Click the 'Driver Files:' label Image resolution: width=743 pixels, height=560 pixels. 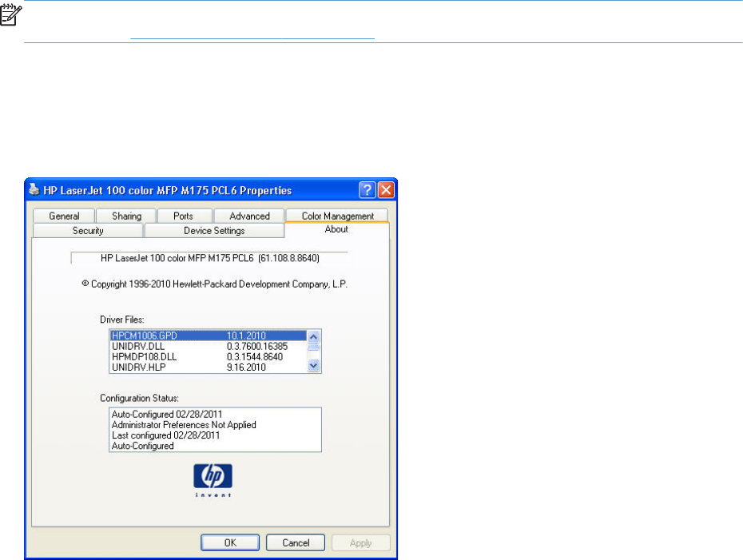[121, 320]
